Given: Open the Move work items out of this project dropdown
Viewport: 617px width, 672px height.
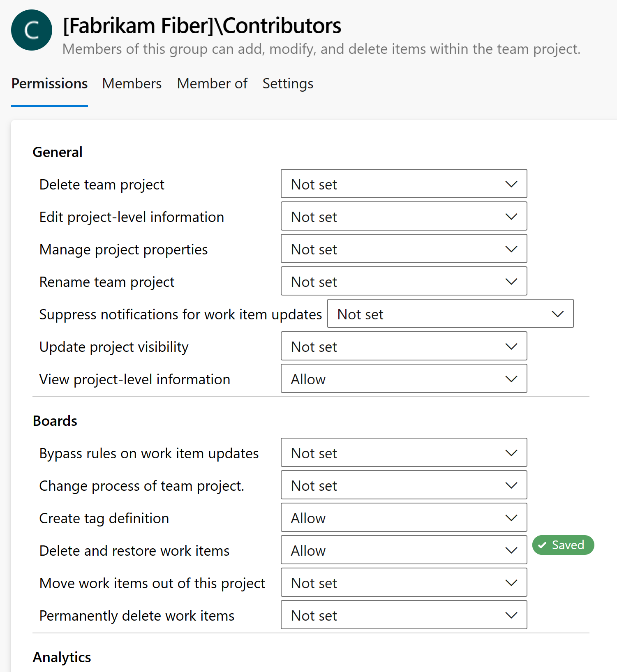Looking at the screenshot, I should (403, 582).
